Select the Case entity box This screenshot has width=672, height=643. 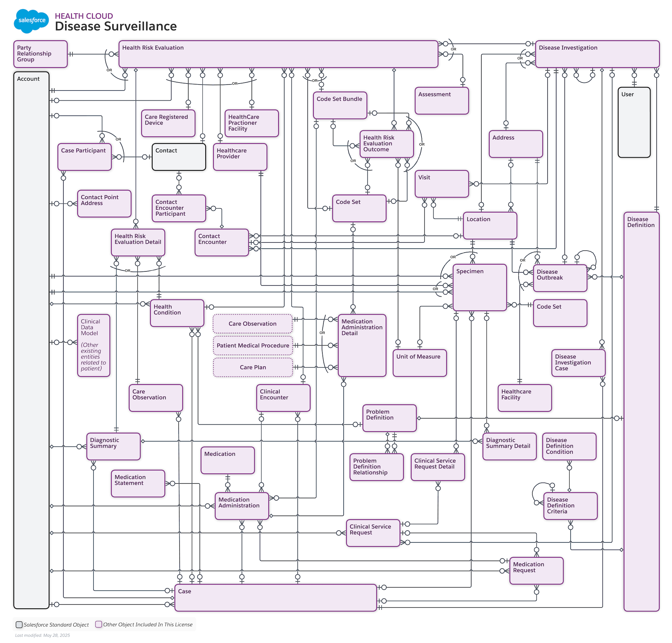pos(276,598)
